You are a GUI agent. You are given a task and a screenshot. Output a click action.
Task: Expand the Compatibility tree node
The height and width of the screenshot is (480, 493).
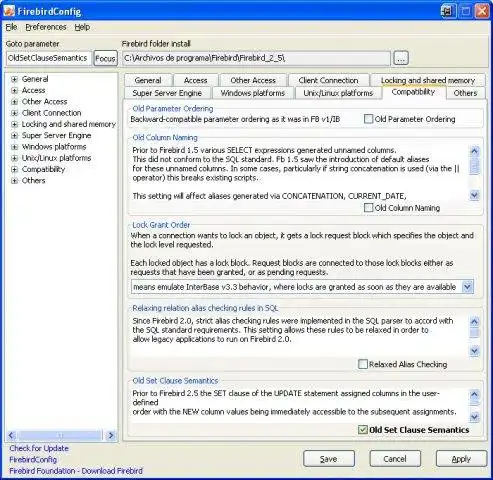tap(14, 169)
